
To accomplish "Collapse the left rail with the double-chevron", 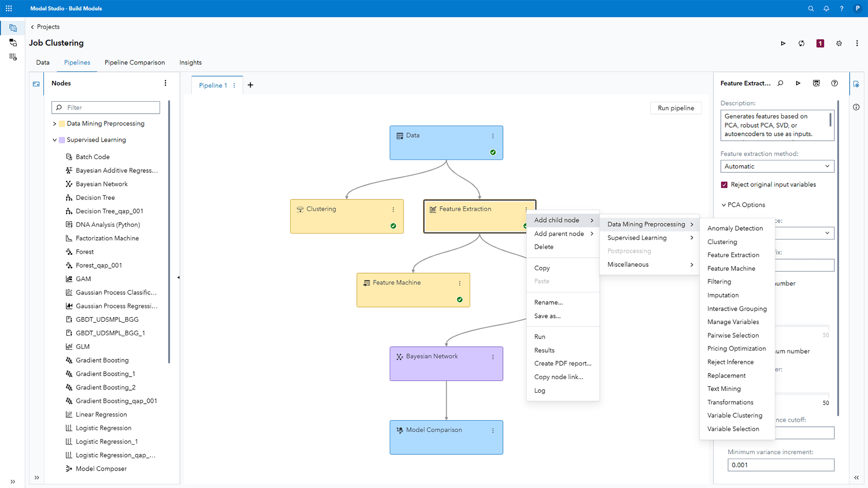I will point(13,481).
